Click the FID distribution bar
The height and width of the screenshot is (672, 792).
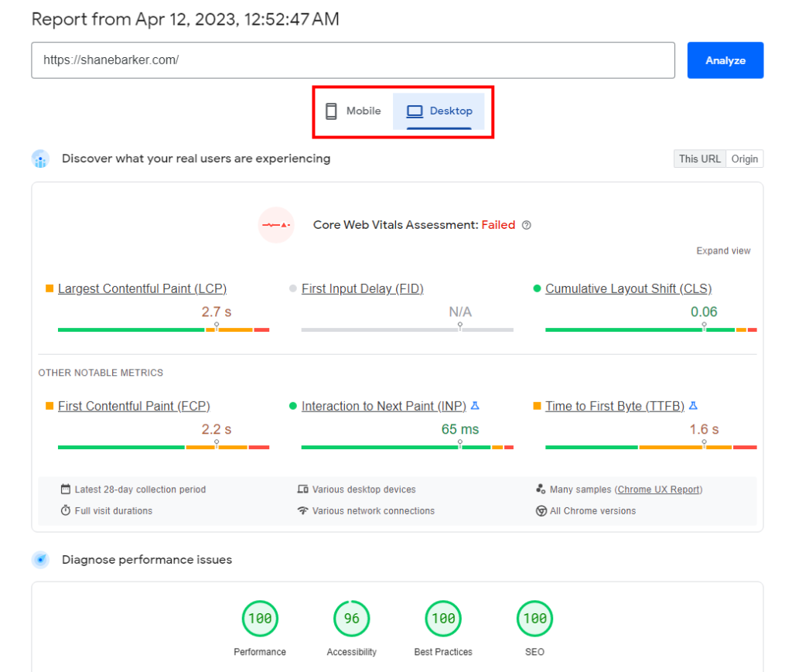(407, 329)
